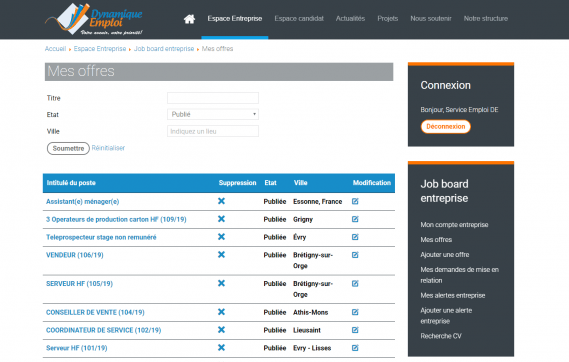The width and height of the screenshot is (569, 362).
Task: Open the Serveur HF (101/19) offer link
Action: tap(77, 348)
